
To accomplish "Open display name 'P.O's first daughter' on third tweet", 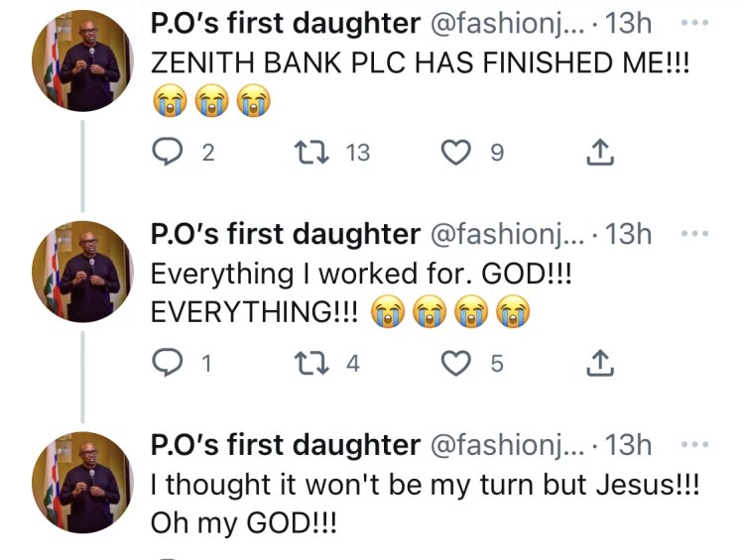I will tap(285, 446).
